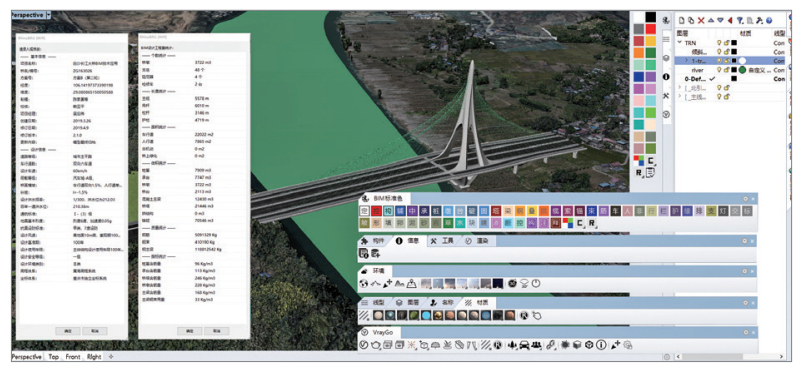Click the 确定 button in the right dialog
Viewport: 803px width, 374px height.
point(189,331)
